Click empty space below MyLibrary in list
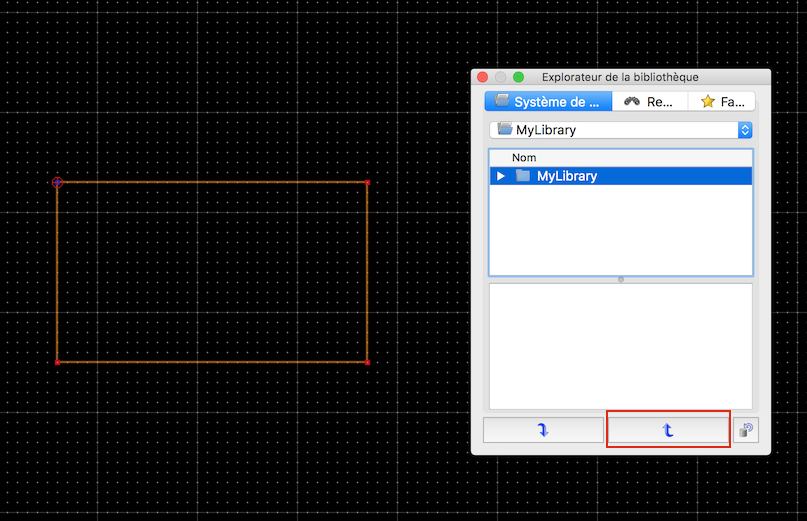This screenshot has width=807, height=521. click(x=620, y=230)
